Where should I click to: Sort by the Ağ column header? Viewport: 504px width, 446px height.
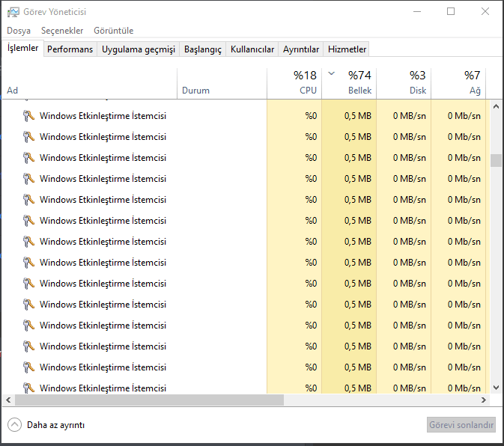pos(458,84)
